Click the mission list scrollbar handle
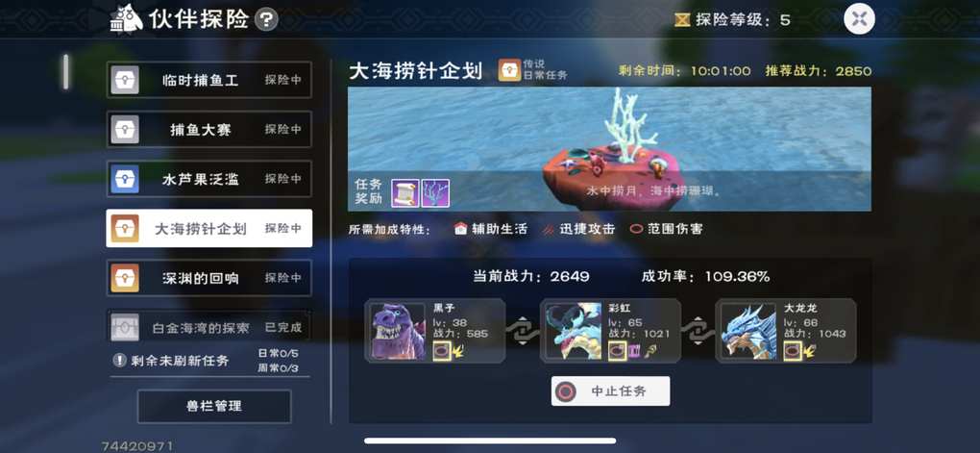Viewport: 980px width, 453px height. point(65,71)
